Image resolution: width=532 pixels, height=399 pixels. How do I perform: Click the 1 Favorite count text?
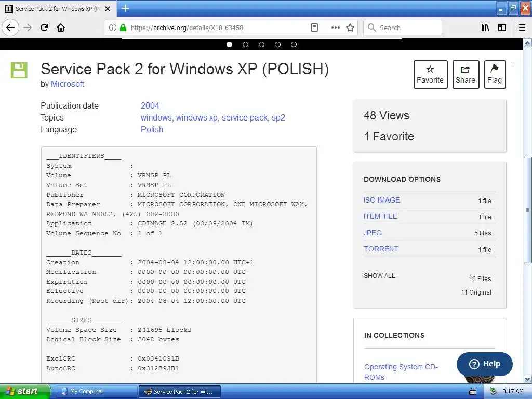coord(389,137)
